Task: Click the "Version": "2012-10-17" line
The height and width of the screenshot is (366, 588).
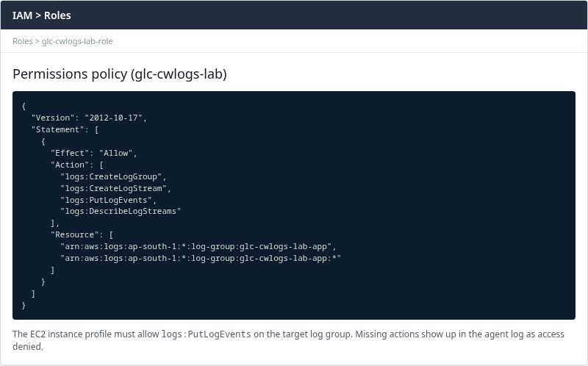Action: coord(89,118)
